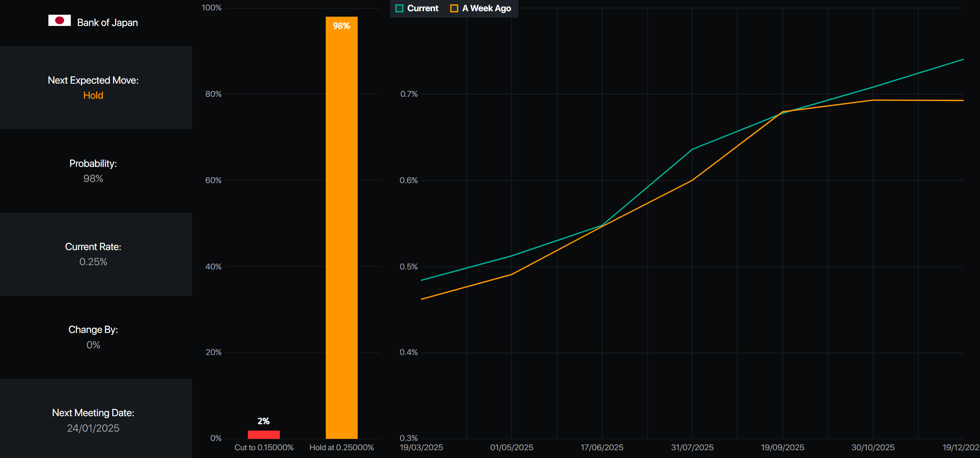The image size is (980, 458).
Task: Click the 0.7% rate axis label
Action: [409, 94]
